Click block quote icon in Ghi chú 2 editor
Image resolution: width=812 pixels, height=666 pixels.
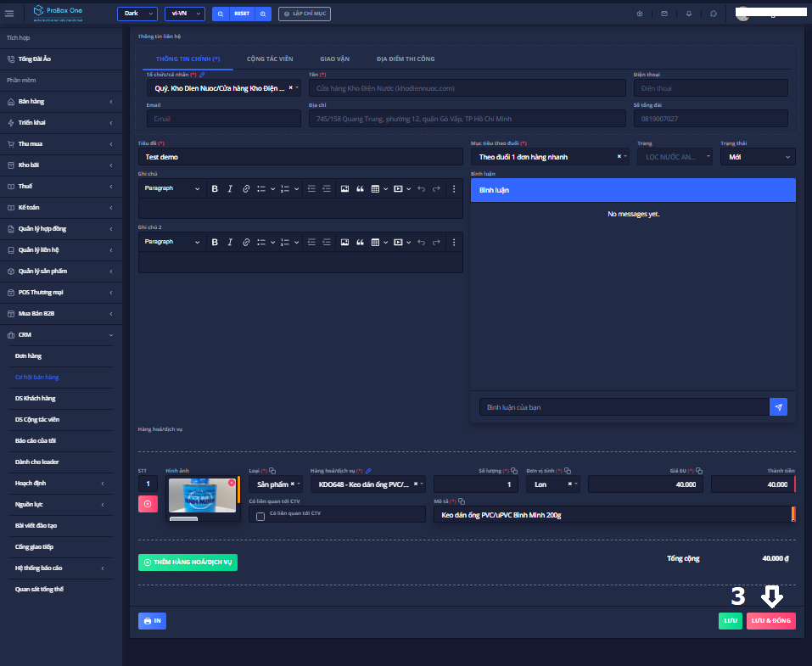click(360, 242)
